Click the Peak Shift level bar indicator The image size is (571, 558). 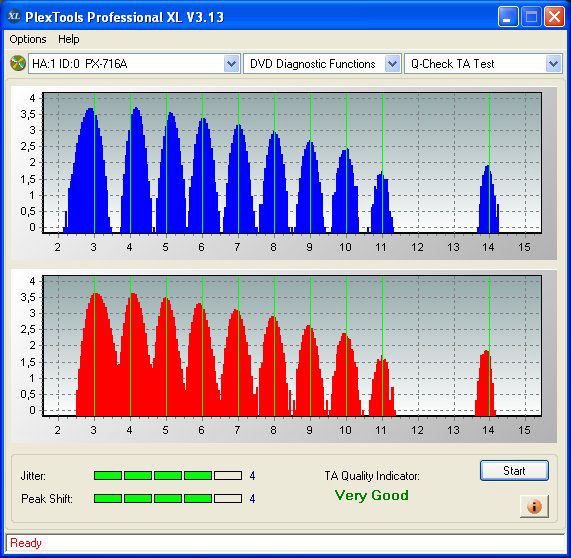[x=168, y=498]
